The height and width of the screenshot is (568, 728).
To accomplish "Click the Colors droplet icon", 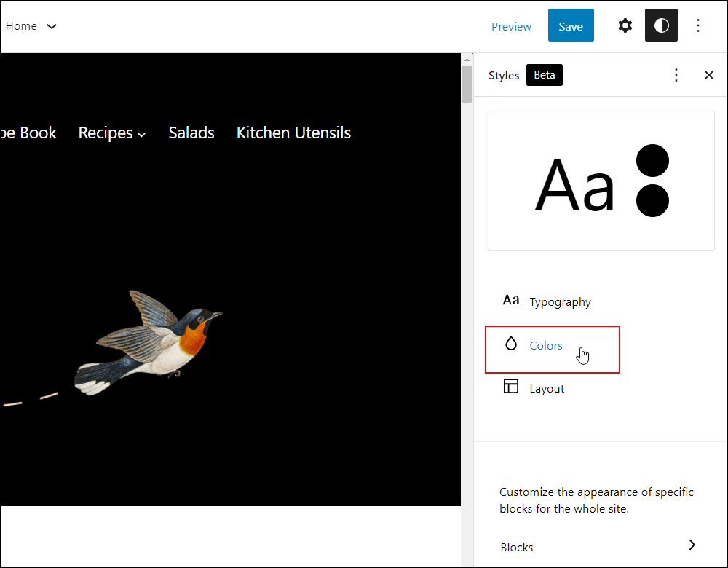I will point(511,344).
